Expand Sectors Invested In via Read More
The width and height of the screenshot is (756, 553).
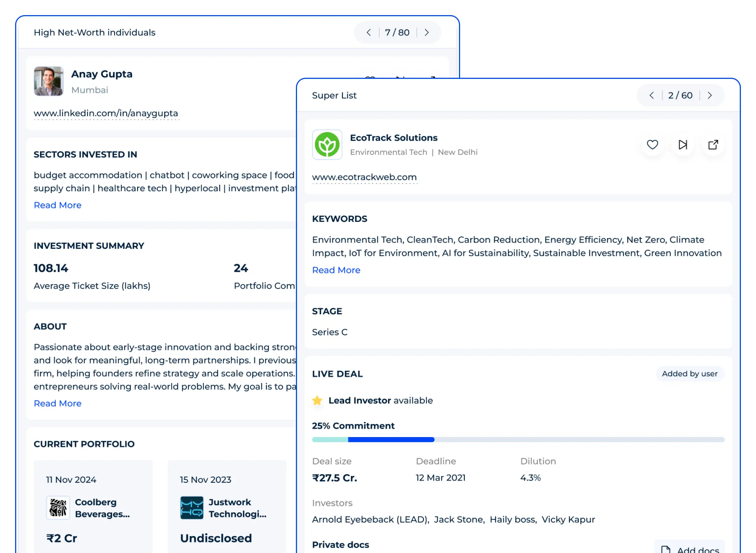(58, 205)
